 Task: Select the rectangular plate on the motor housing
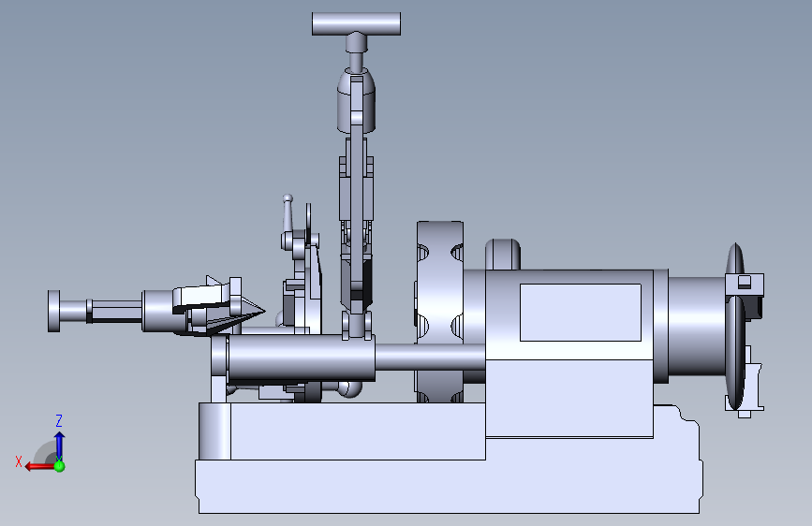coord(581,313)
